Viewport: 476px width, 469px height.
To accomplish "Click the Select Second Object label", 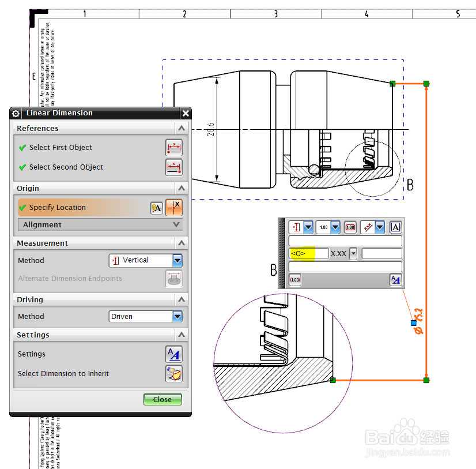I will tap(66, 167).
